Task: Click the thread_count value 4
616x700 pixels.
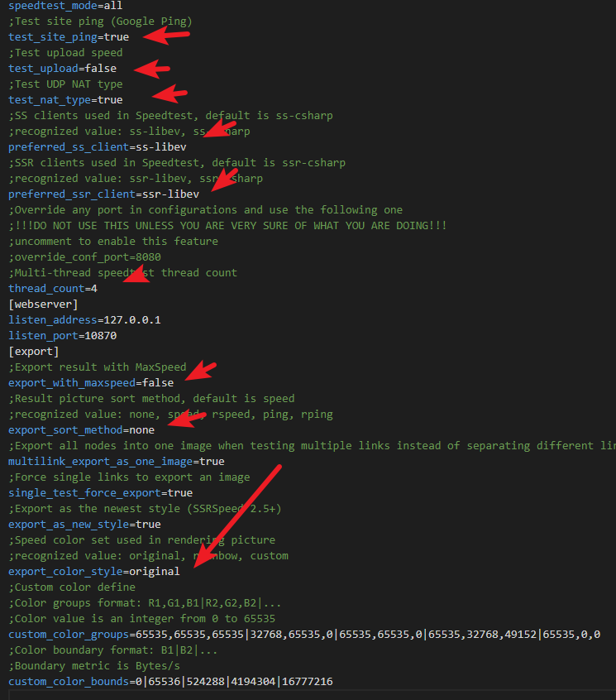Action: [95, 289]
